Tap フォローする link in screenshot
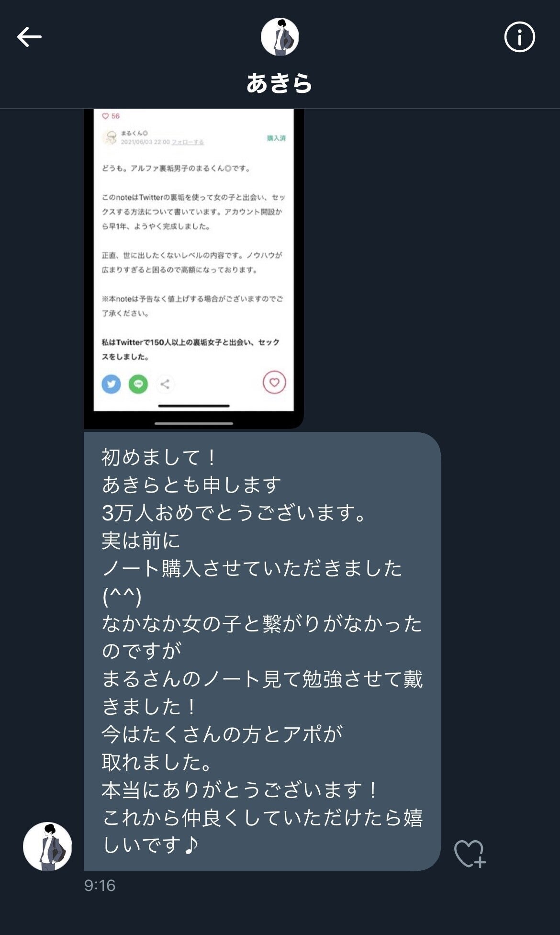 (188, 142)
